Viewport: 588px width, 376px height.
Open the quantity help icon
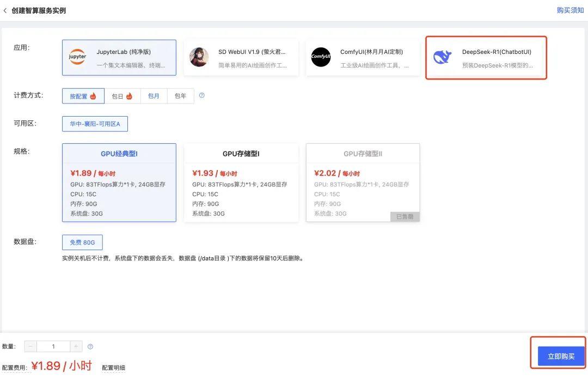[90, 347]
